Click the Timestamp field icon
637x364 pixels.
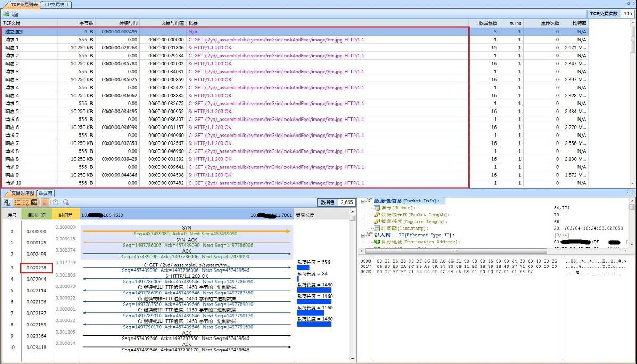pos(376,228)
